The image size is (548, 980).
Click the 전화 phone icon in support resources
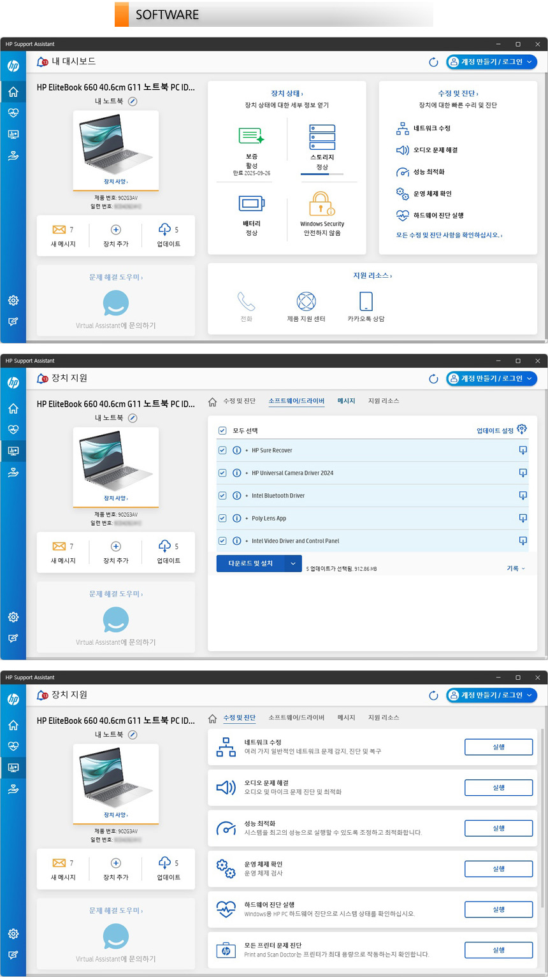(246, 301)
